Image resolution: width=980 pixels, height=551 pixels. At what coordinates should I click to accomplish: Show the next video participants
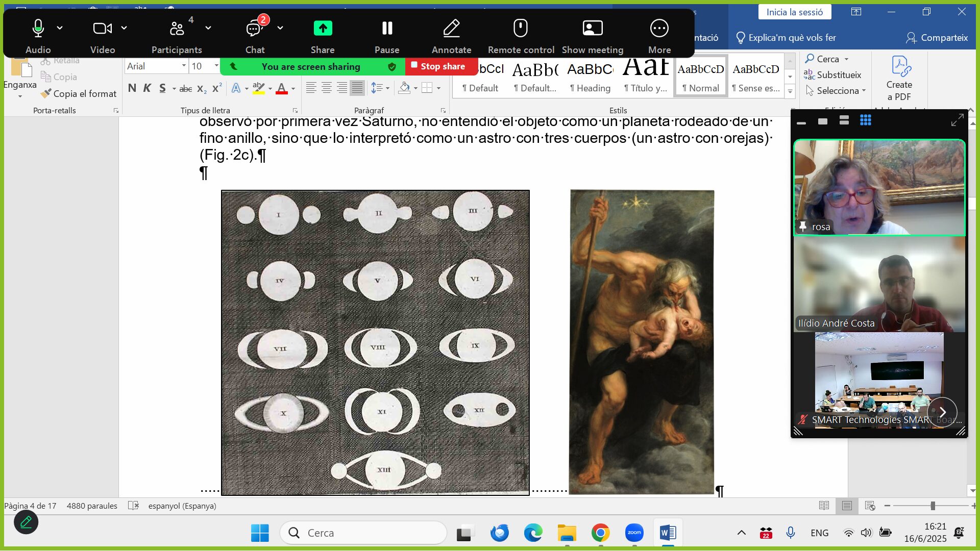942,412
